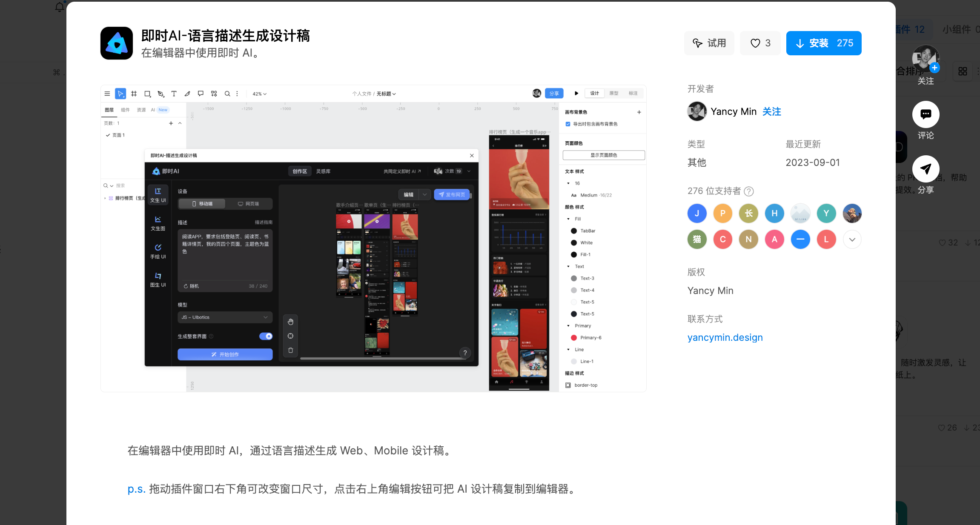This screenshot has height=525, width=980.
Task: Click the 评论 comment bubble icon
Action: point(926,114)
